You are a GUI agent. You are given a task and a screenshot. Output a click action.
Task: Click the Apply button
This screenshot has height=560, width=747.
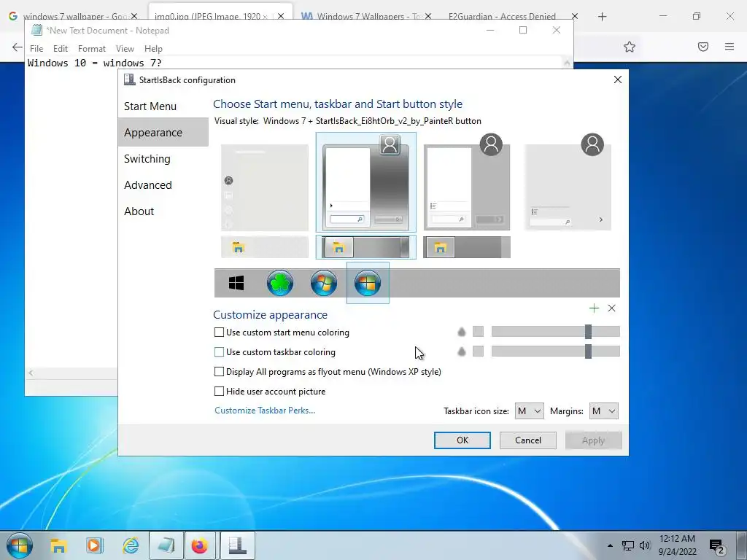593,440
